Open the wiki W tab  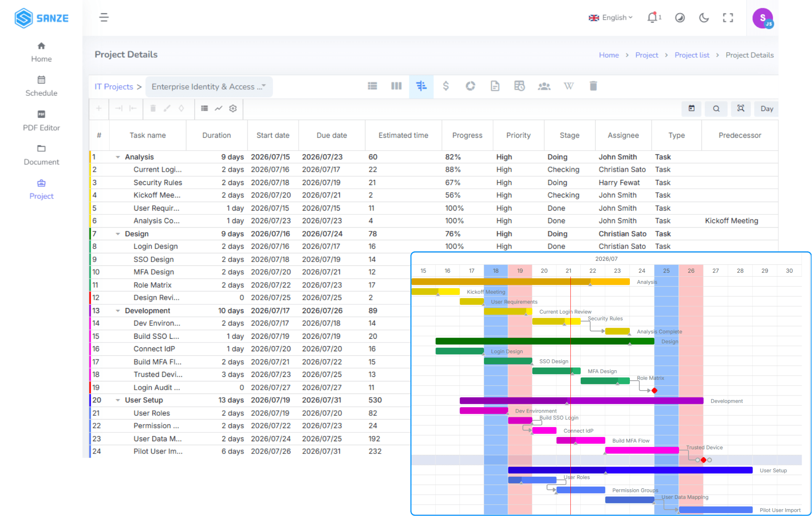pyautogui.click(x=569, y=86)
